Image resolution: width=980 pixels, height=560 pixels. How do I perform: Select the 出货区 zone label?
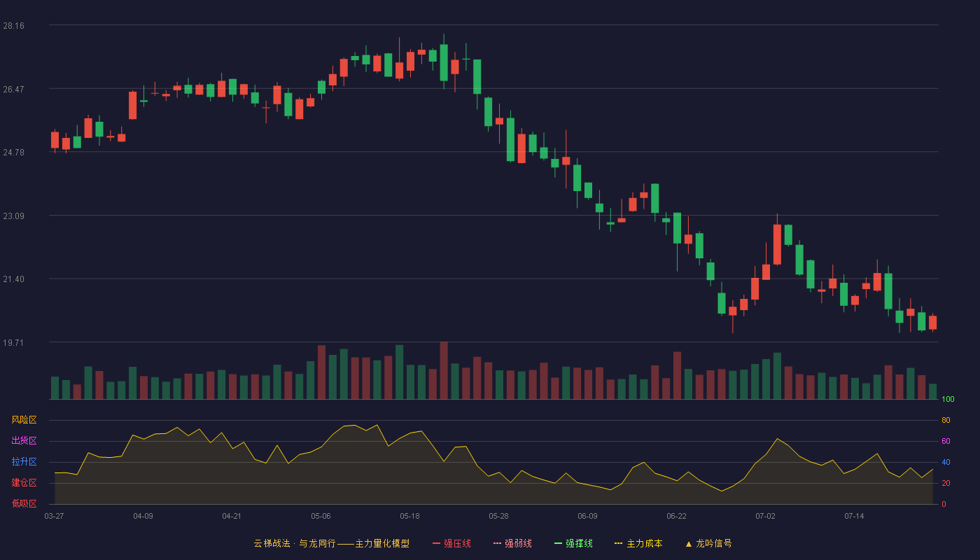24,441
